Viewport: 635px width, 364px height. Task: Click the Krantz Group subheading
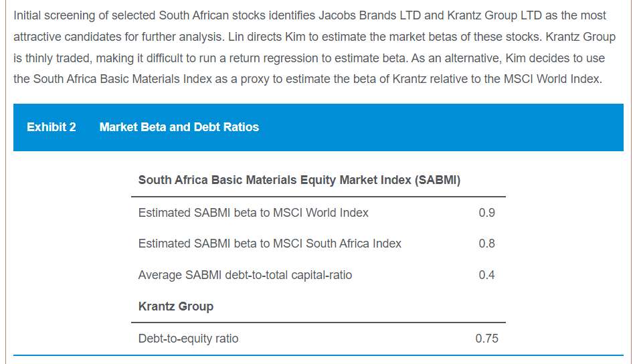point(176,306)
